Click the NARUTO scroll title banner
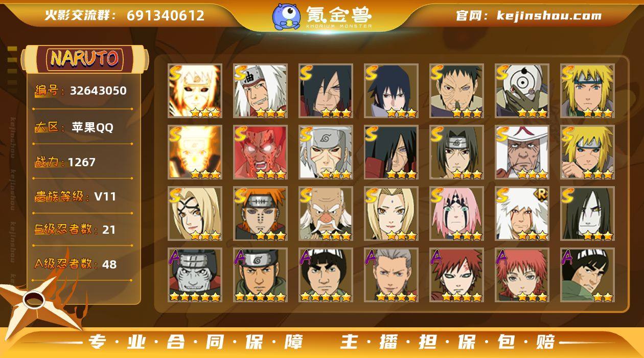 point(84,58)
